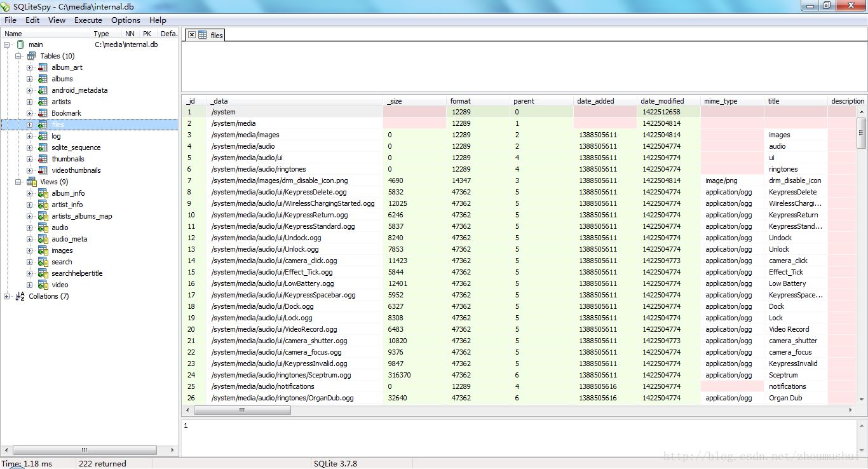
Task: Sort by the _data column header
Action: click(295, 101)
